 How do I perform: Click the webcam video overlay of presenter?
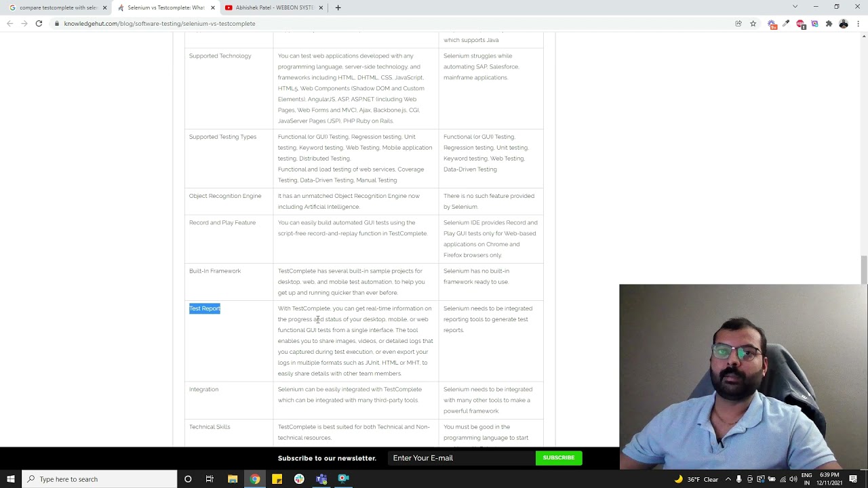pyautogui.click(x=743, y=377)
